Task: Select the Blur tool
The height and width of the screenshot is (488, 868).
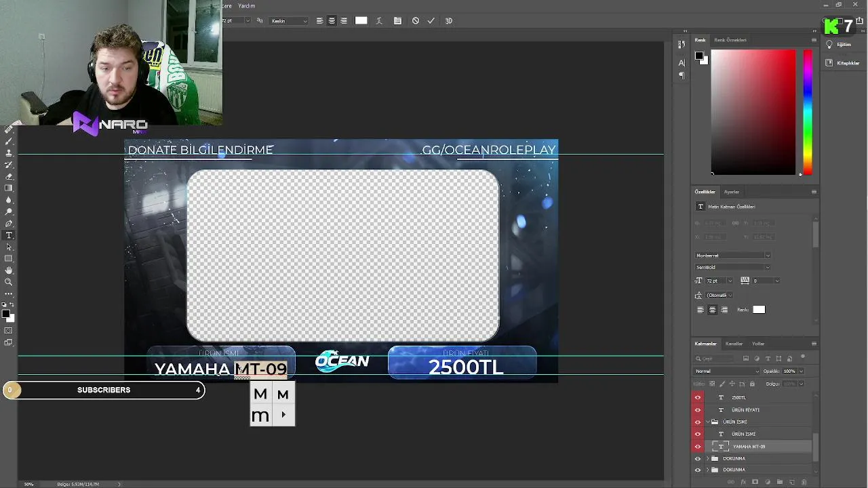Action: pyautogui.click(x=9, y=200)
